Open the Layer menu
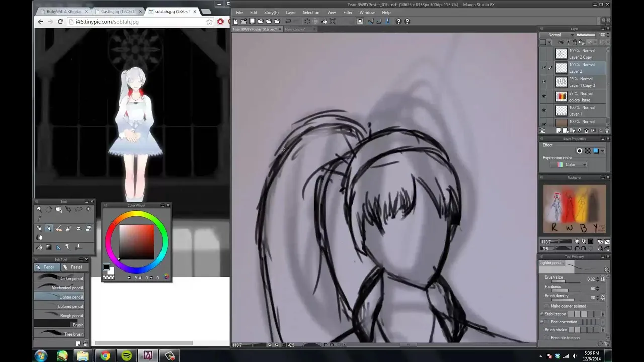This screenshot has width=644, height=362. point(291,12)
